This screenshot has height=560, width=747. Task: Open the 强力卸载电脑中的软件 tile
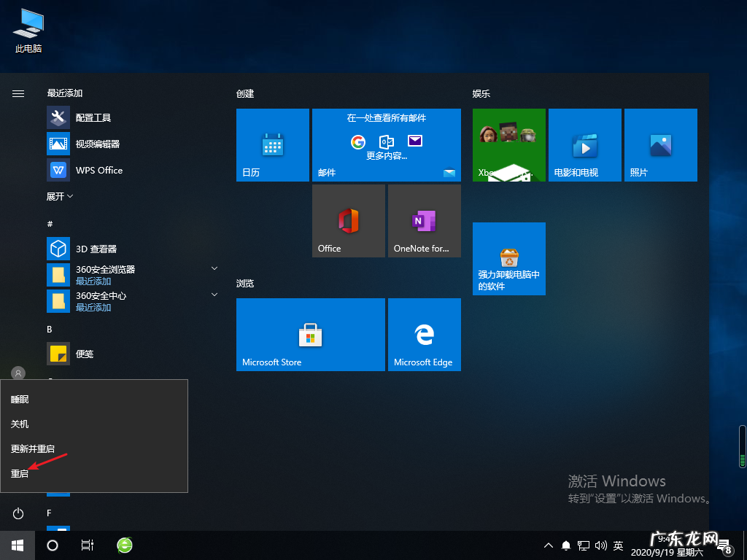point(508,259)
